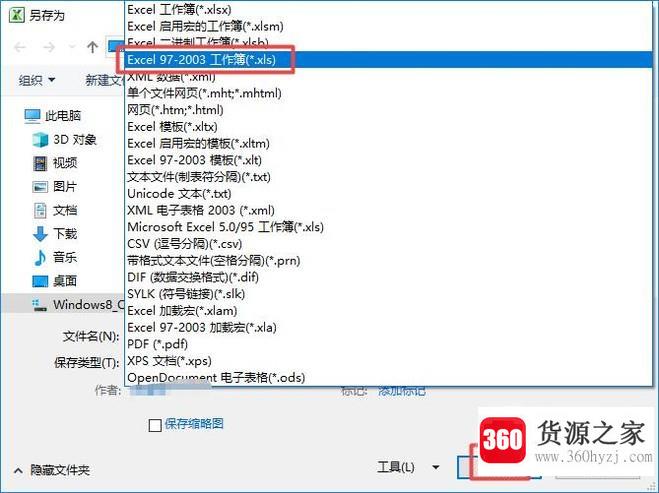The image size is (659, 493).
Task: Pick Unicode 文本(*.txt) format
Action: (x=388, y=193)
